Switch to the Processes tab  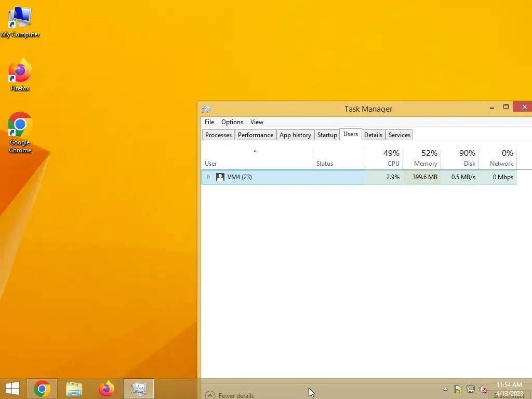(218, 135)
